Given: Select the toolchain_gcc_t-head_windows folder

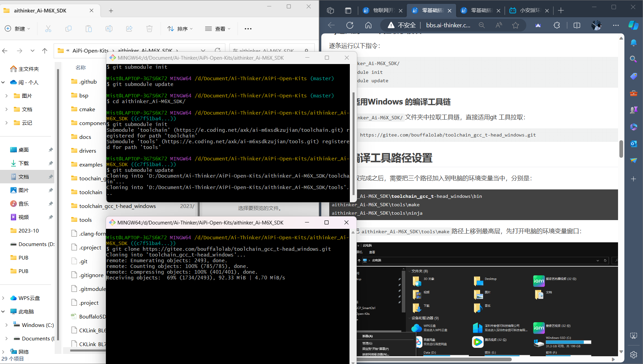Looking at the screenshot, I should 117,206.
